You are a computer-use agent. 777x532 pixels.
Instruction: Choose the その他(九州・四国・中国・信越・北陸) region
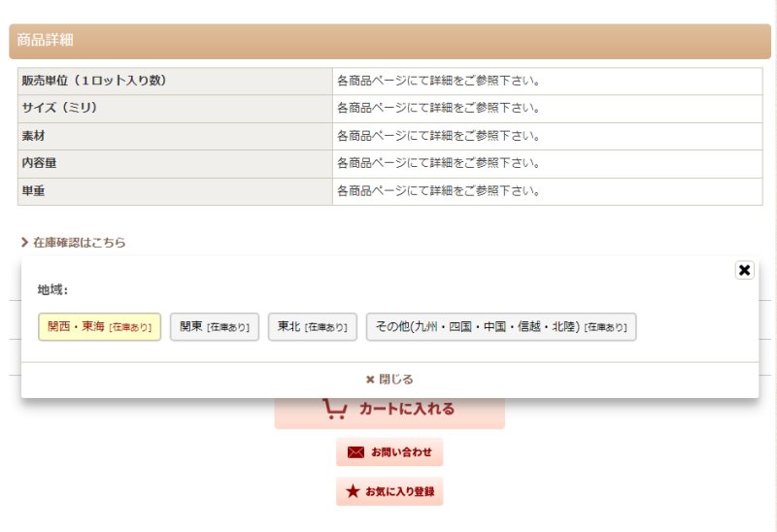pos(500,327)
